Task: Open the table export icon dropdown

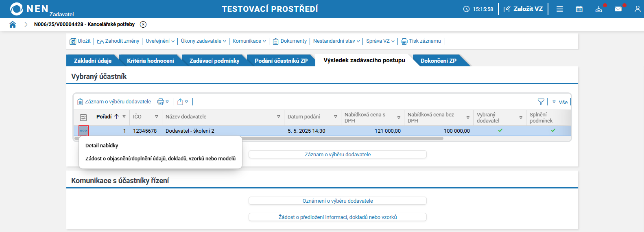Action: (183, 102)
